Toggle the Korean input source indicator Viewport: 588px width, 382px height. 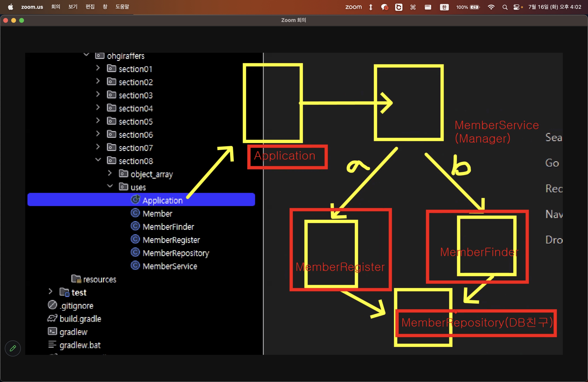[x=444, y=7]
